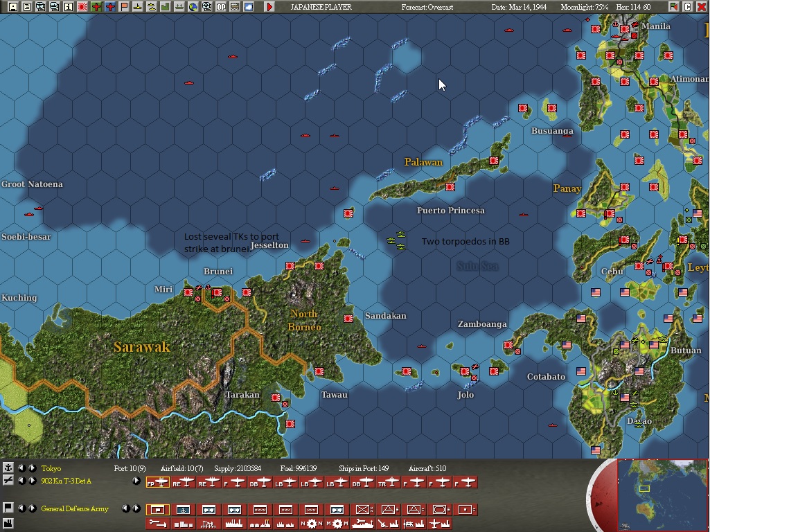Click the green and red flag icon top right
Screen dimensions: 798x532
(673, 7)
